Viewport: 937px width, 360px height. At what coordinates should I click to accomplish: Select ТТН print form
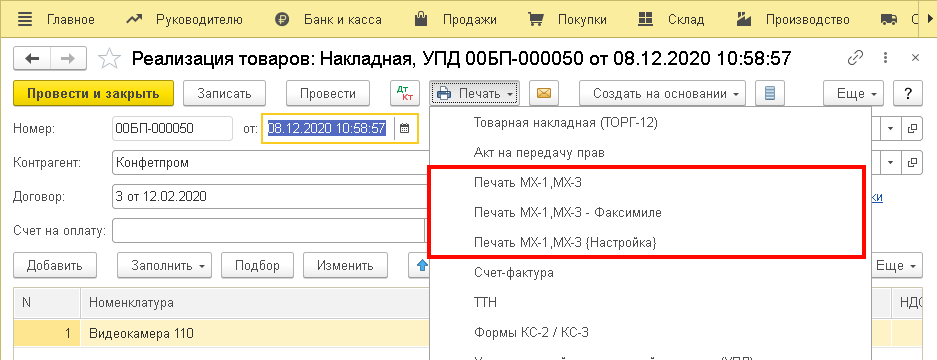485,303
